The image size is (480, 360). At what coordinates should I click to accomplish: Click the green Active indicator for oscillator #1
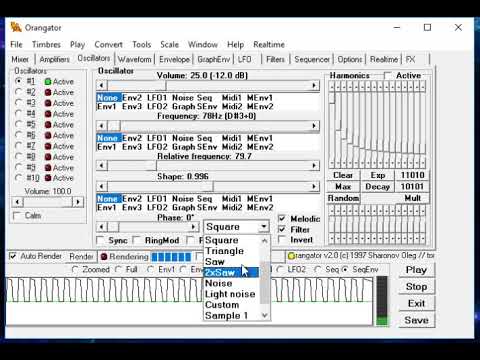coord(48,82)
